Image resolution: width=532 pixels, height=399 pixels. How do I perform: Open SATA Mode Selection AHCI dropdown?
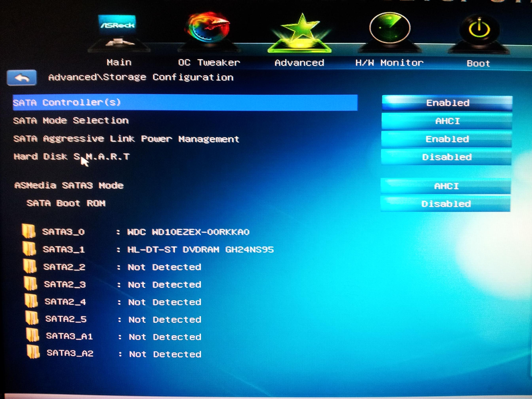(x=447, y=121)
